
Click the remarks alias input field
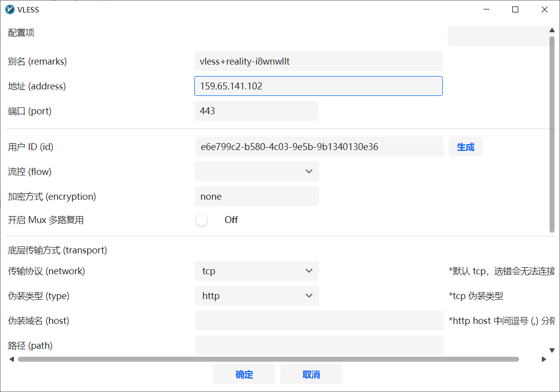(318, 61)
